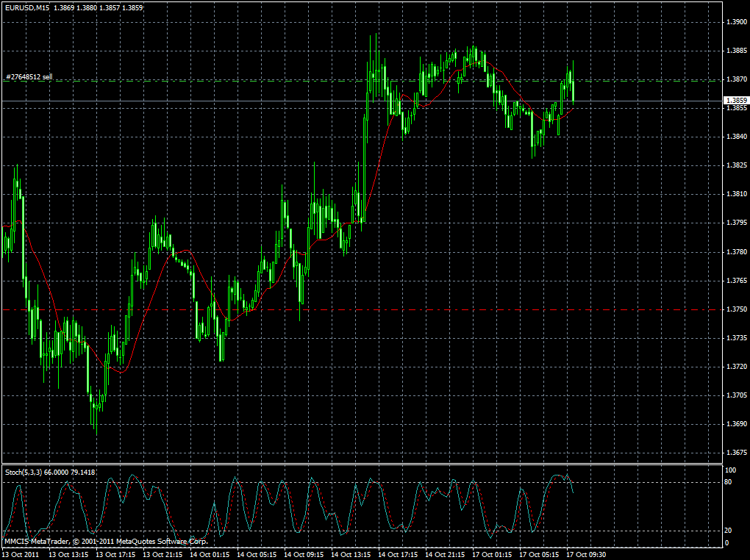This screenshot has height=560, width=750.
Task: Click the 1.3870 price axis label
Action: coord(736,79)
